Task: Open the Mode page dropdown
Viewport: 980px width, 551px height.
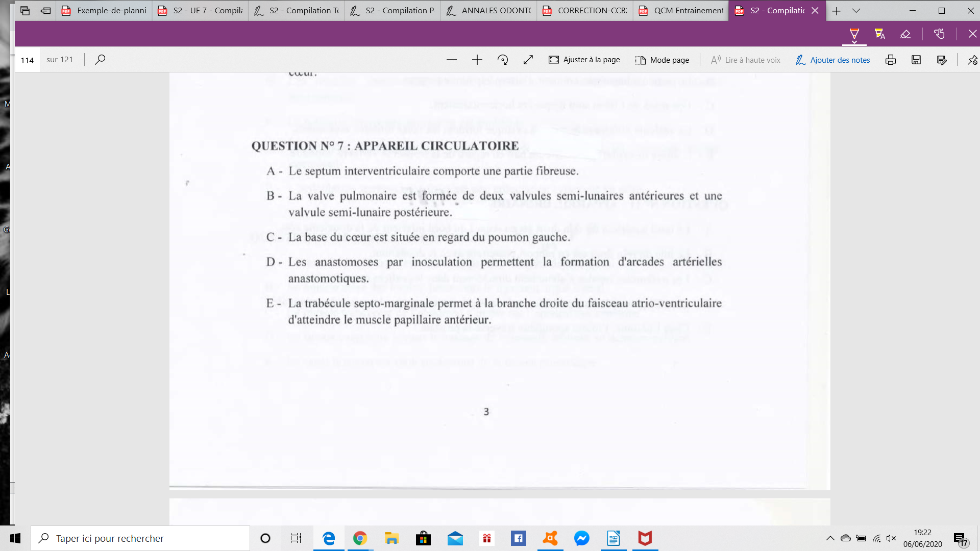Action: 662,60
